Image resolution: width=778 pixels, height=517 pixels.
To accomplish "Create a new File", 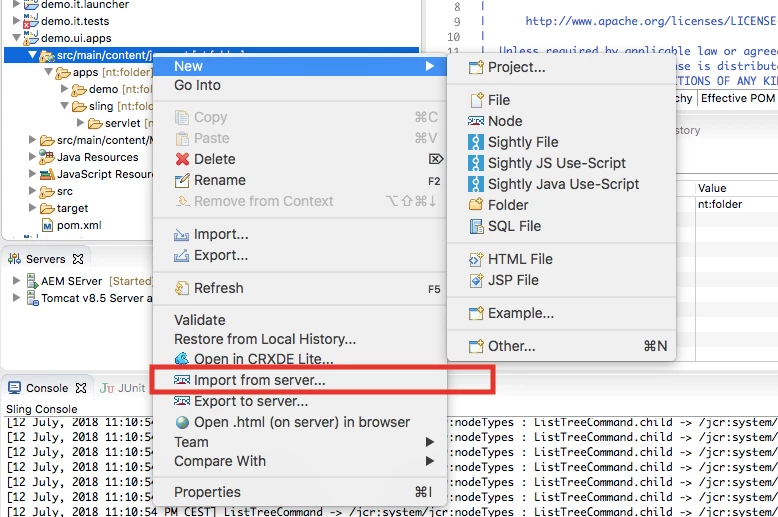I will coord(562,100).
